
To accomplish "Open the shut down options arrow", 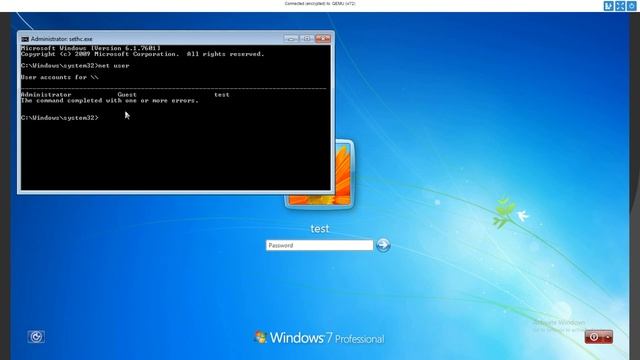I will [x=608, y=337].
